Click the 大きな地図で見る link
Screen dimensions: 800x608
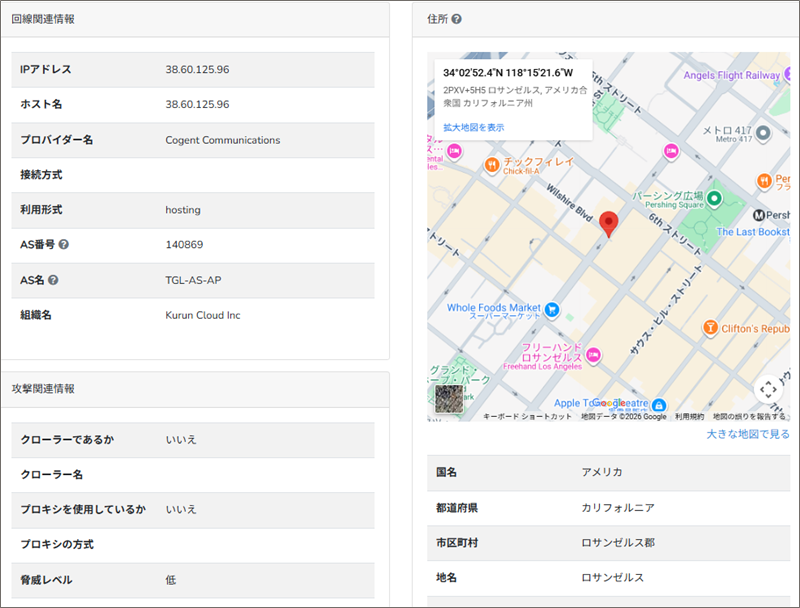(748, 434)
